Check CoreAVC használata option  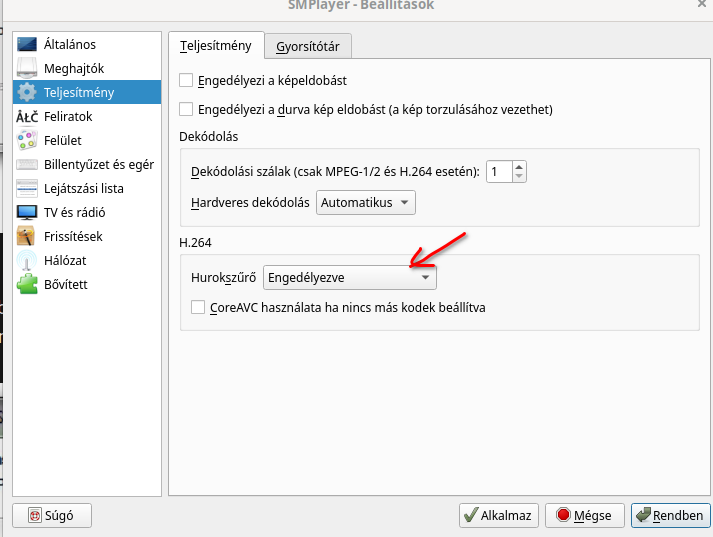click(198, 307)
